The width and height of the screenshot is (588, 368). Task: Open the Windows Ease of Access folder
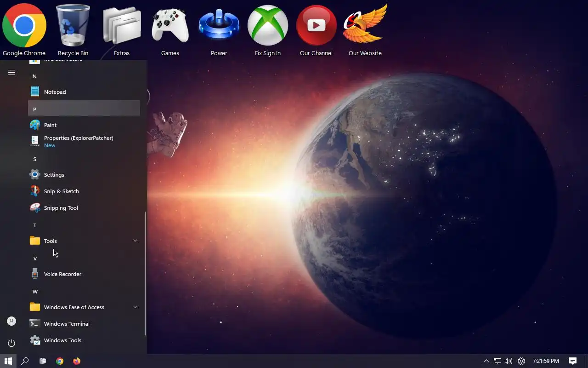(84, 307)
